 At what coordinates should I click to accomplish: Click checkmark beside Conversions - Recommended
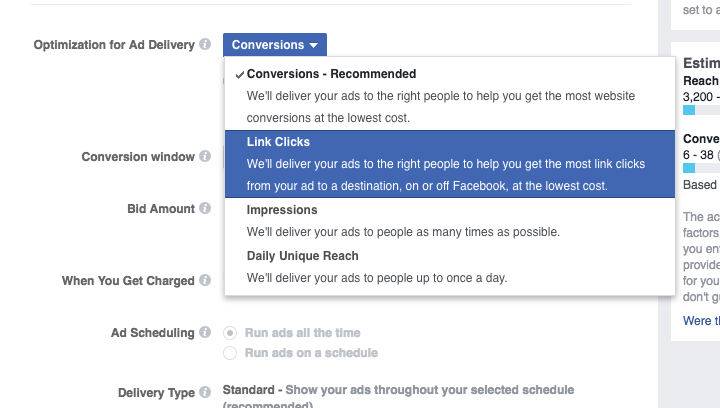[x=239, y=74]
